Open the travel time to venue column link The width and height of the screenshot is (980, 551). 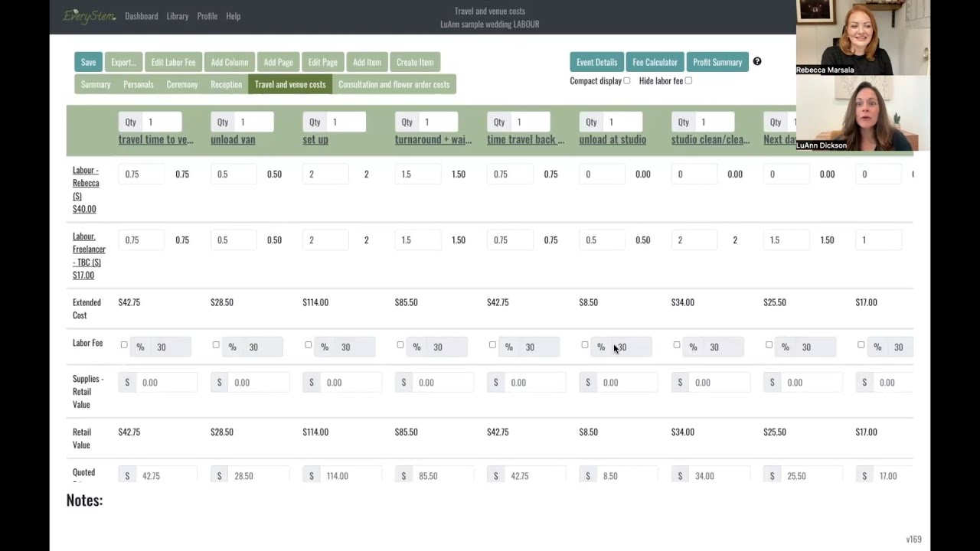coord(156,139)
